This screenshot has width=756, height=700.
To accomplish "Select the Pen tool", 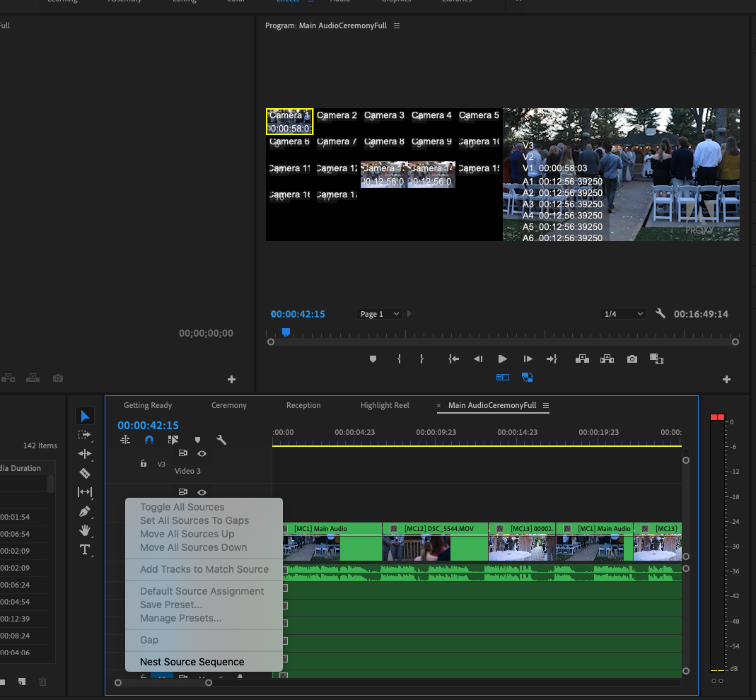I will 85,511.
